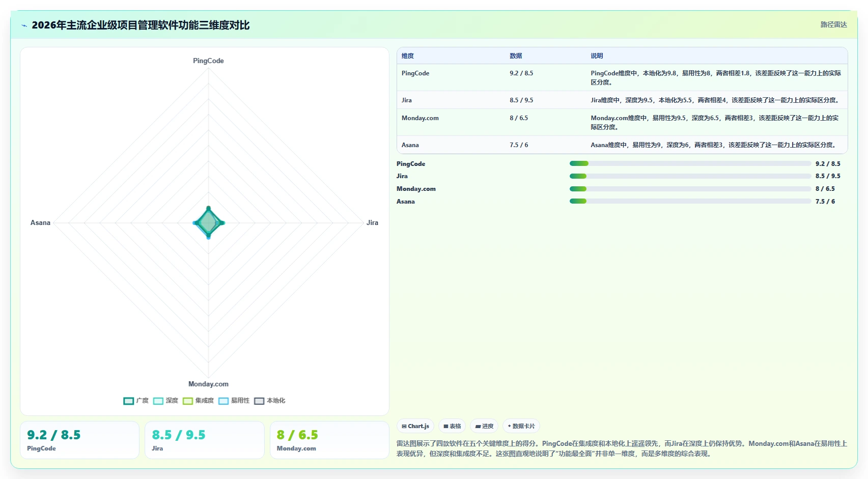This screenshot has width=868, height=479.
Task: Click table value 9.2 / 8.5
Action: click(521, 73)
